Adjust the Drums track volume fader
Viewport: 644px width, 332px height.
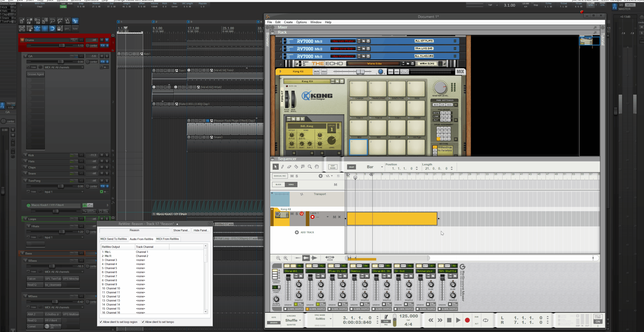coord(62,46)
